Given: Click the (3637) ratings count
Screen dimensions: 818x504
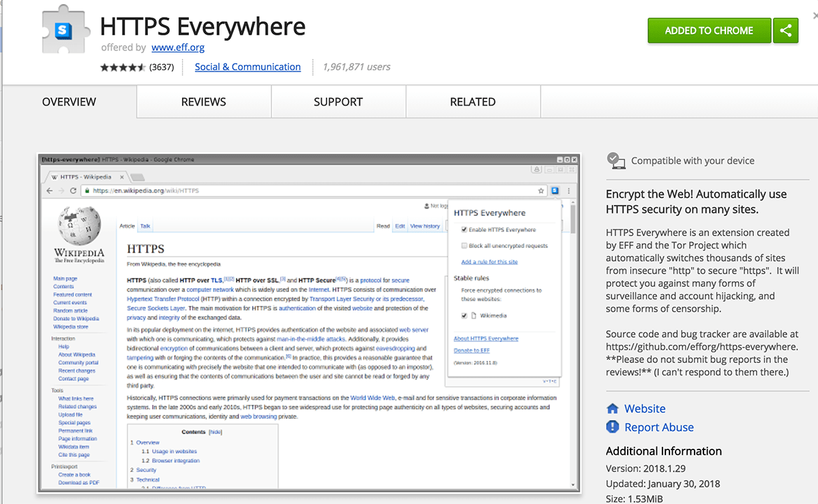Looking at the screenshot, I should point(162,67).
